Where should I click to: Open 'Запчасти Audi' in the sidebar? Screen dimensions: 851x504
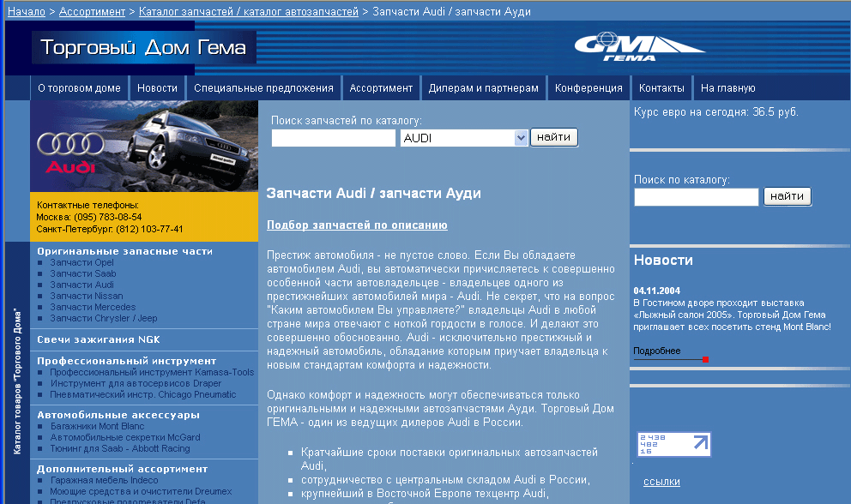(82, 285)
